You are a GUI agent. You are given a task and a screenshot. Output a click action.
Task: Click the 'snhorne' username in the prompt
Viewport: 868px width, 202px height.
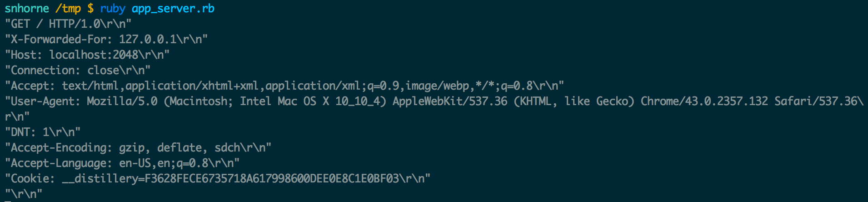[27, 9]
